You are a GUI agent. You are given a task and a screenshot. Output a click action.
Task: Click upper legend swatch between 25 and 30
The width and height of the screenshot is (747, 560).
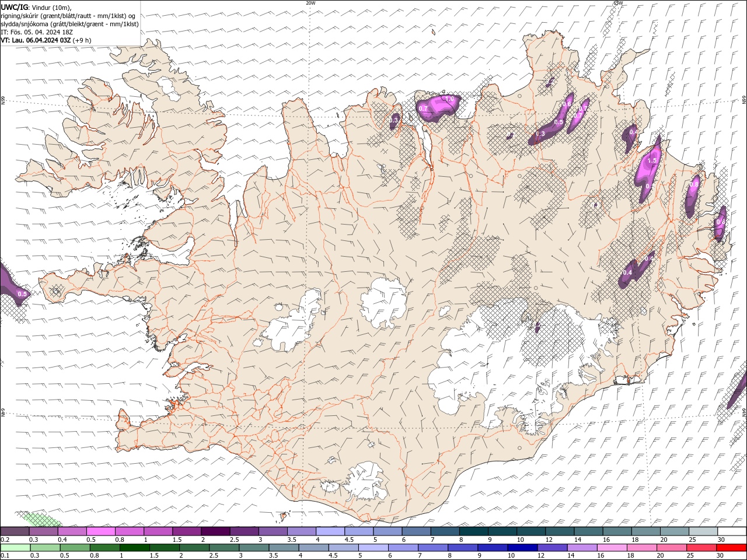click(704, 531)
